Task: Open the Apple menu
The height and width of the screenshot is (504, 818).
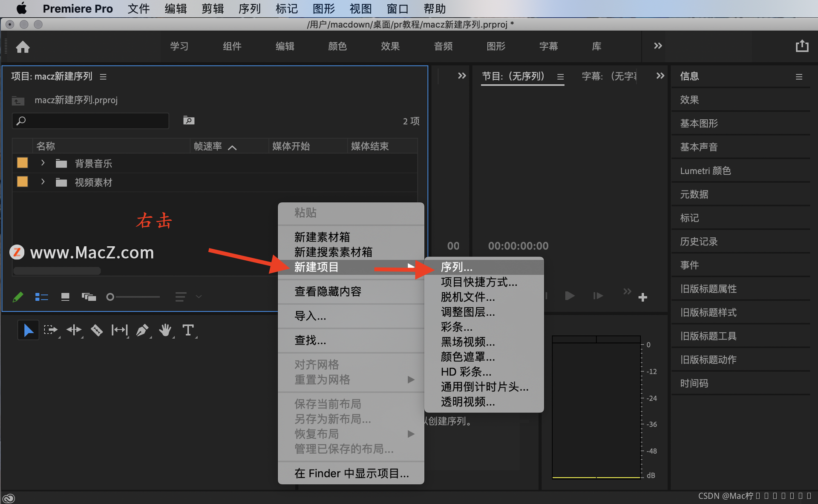Action: click(21, 9)
